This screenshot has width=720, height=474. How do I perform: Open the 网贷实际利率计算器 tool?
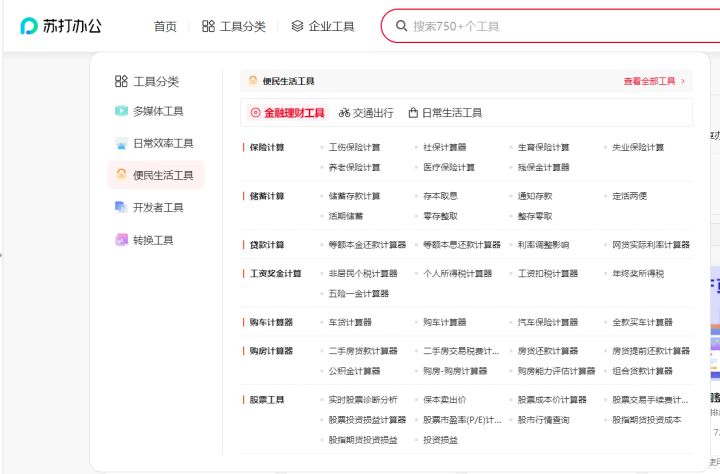point(651,245)
